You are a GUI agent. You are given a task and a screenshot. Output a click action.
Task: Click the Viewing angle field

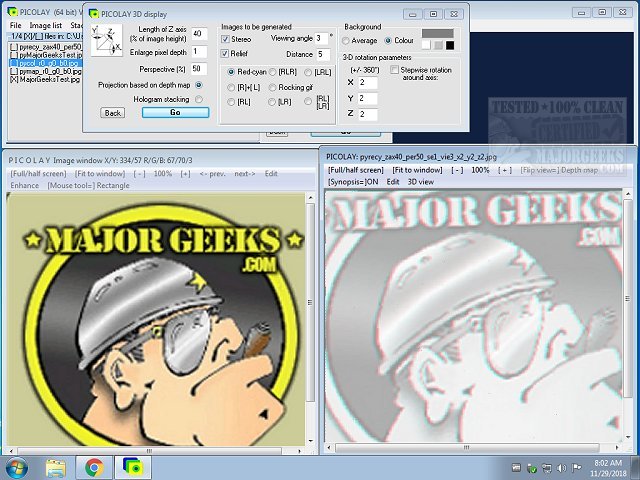coord(322,39)
